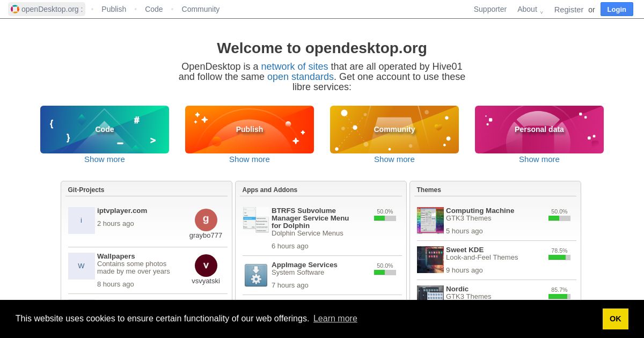Open the AppImage Services entry
The image size is (644, 338).
[x=304, y=265]
